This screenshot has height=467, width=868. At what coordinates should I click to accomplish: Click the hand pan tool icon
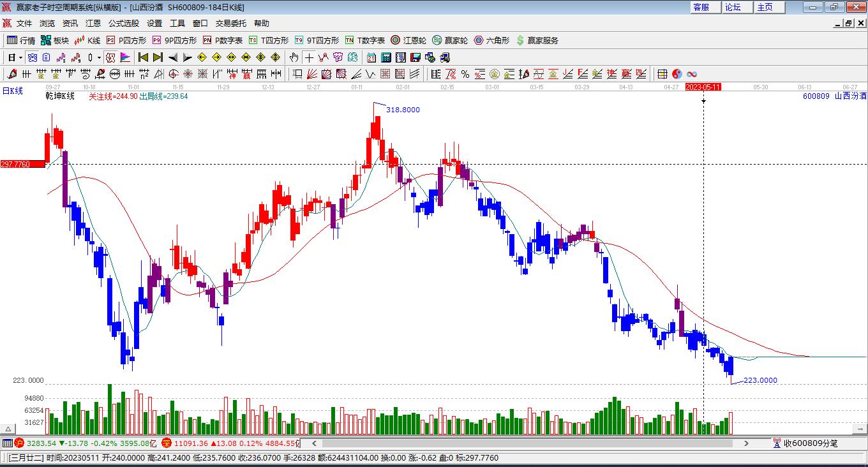(294, 57)
